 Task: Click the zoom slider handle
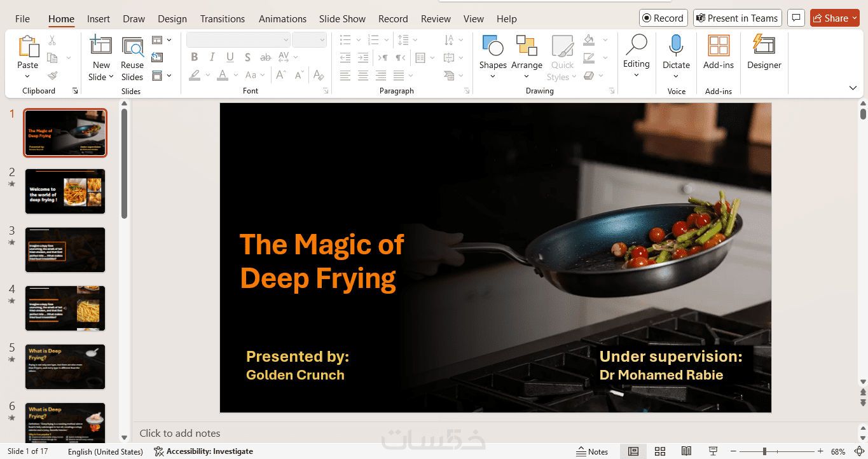point(764,451)
